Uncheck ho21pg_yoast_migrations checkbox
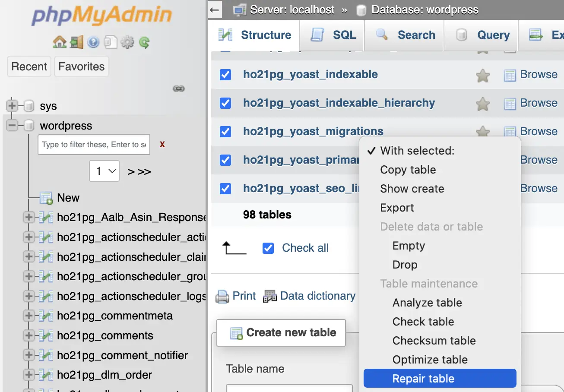Viewport: 564px width, 392px height. tap(225, 132)
